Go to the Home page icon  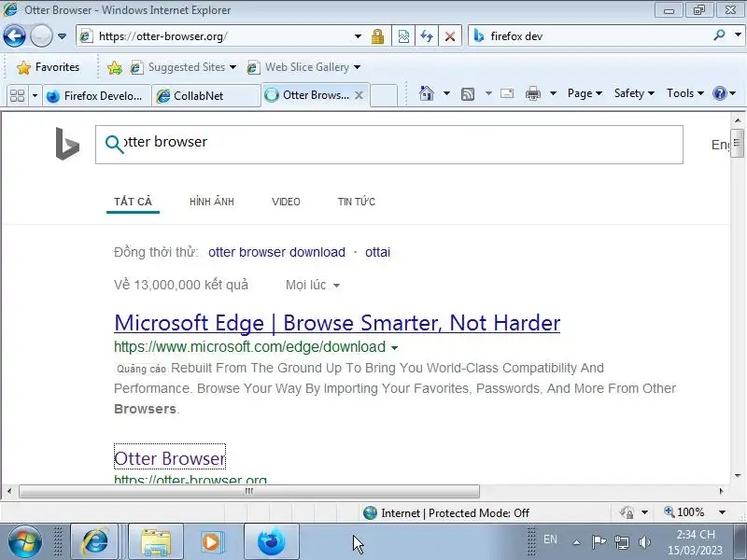pos(427,93)
